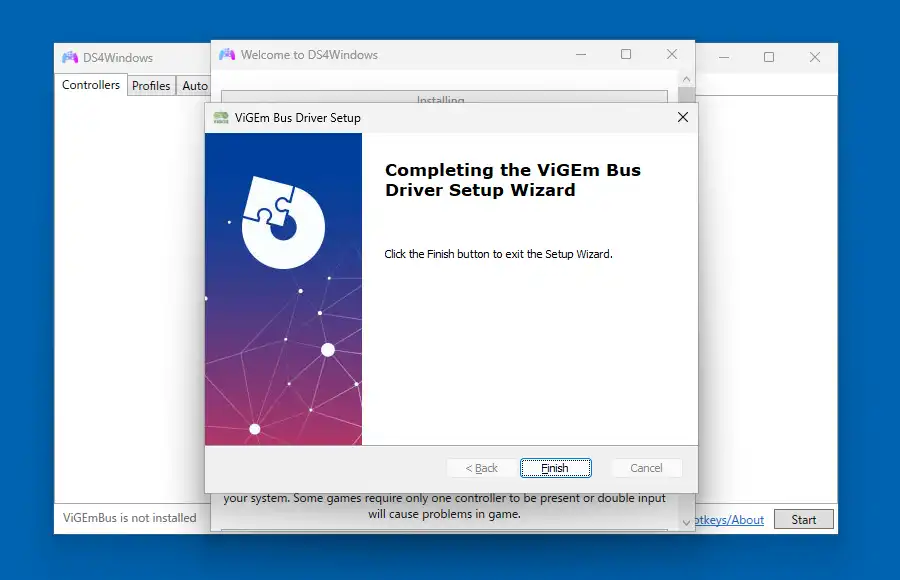Screen dimensions: 900x580
Task: Click the puzzle disc logo in the wizard banner
Action: (282, 222)
